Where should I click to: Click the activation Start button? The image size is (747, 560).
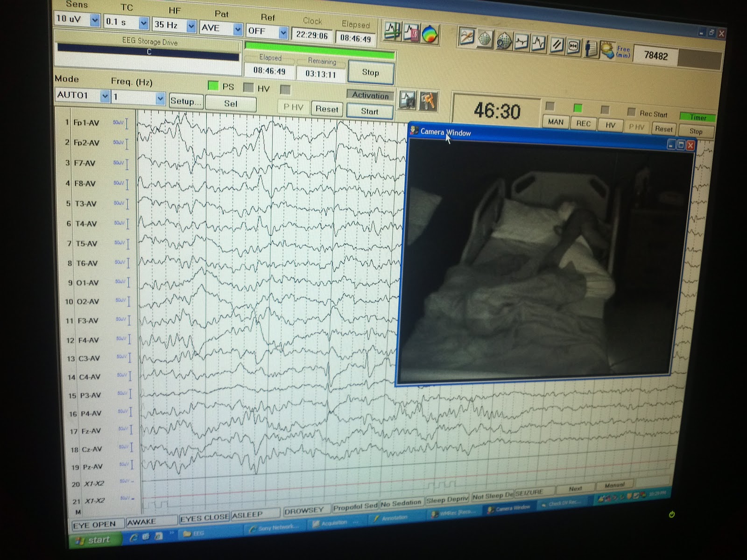coord(369,112)
